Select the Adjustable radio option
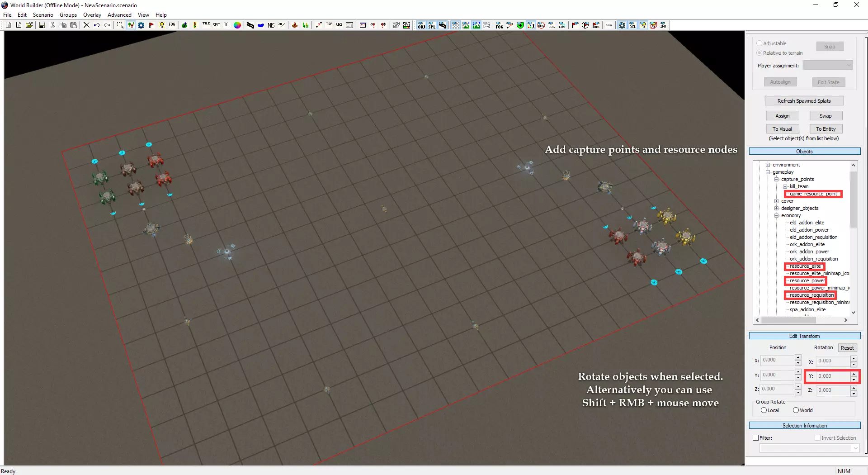Image resolution: width=868 pixels, height=475 pixels. click(759, 43)
